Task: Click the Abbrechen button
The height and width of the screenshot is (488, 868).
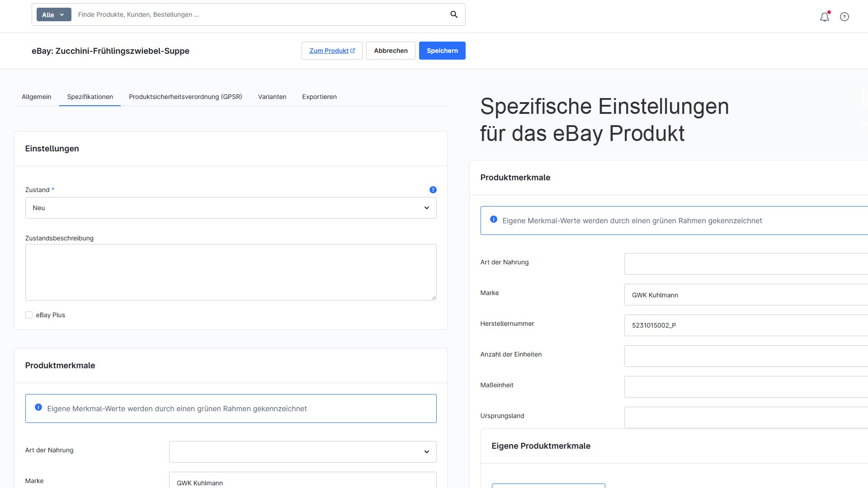Action: [x=391, y=51]
